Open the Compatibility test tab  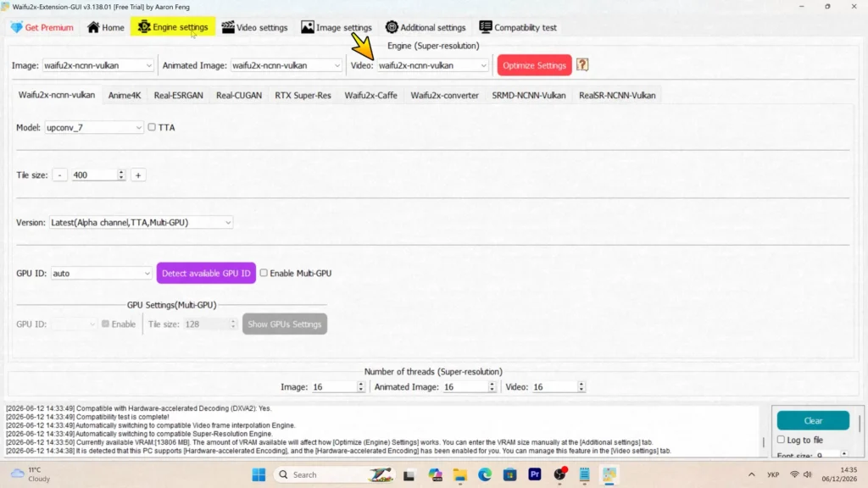(518, 27)
